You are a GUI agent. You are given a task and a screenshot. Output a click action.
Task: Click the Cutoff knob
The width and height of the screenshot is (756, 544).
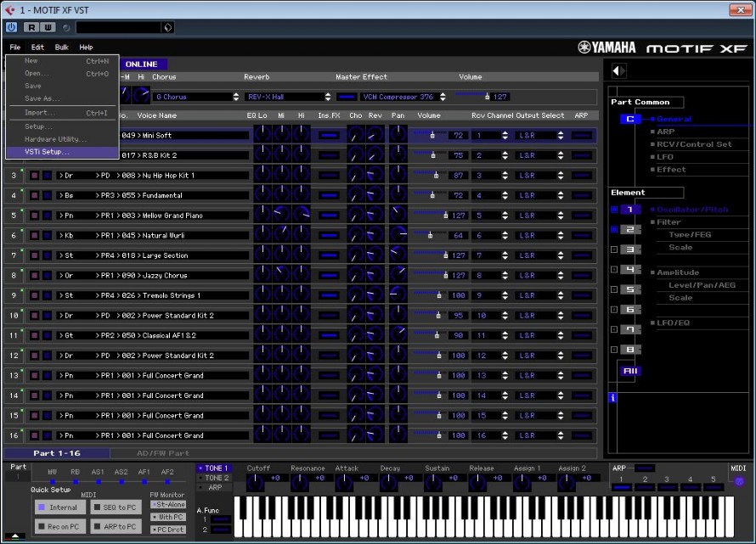(x=254, y=482)
